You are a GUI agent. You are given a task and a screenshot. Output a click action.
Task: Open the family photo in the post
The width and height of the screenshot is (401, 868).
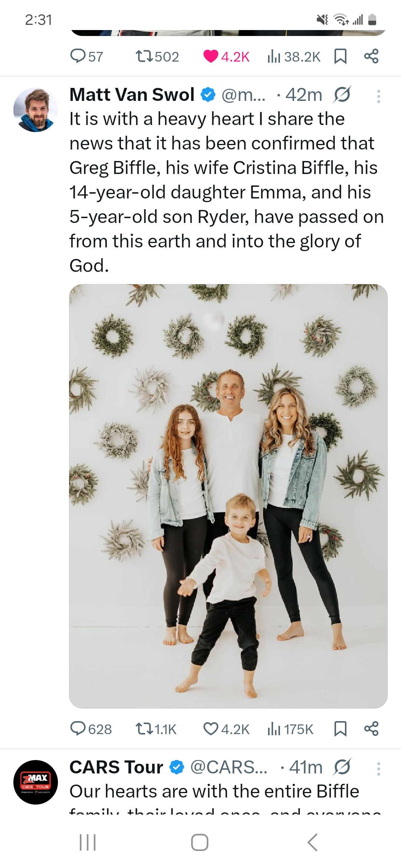pyautogui.click(x=228, y=496)
